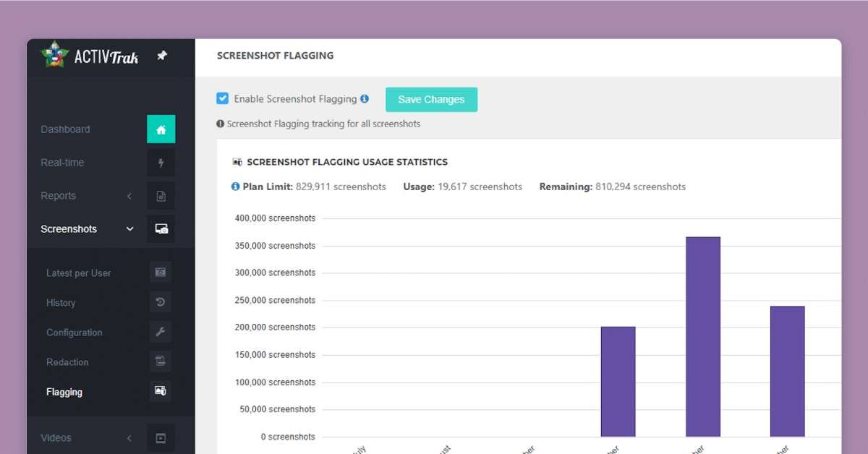Click the tallest purple chart bar
868x454 pixels.
click(x=703, y=337)
